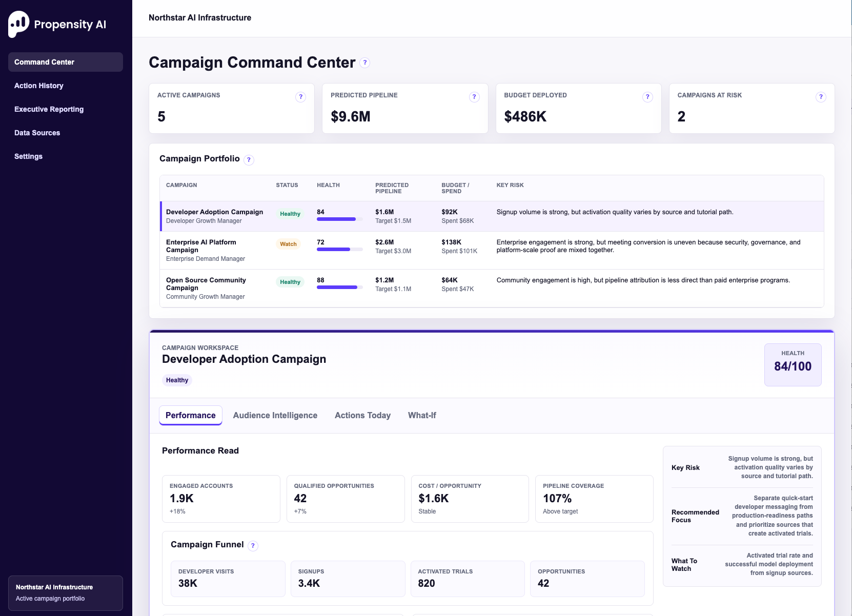This screenshot has width=852, height=616.
Task: Click the Developer Visits 38K funnel card
Action: pos(228,579)
